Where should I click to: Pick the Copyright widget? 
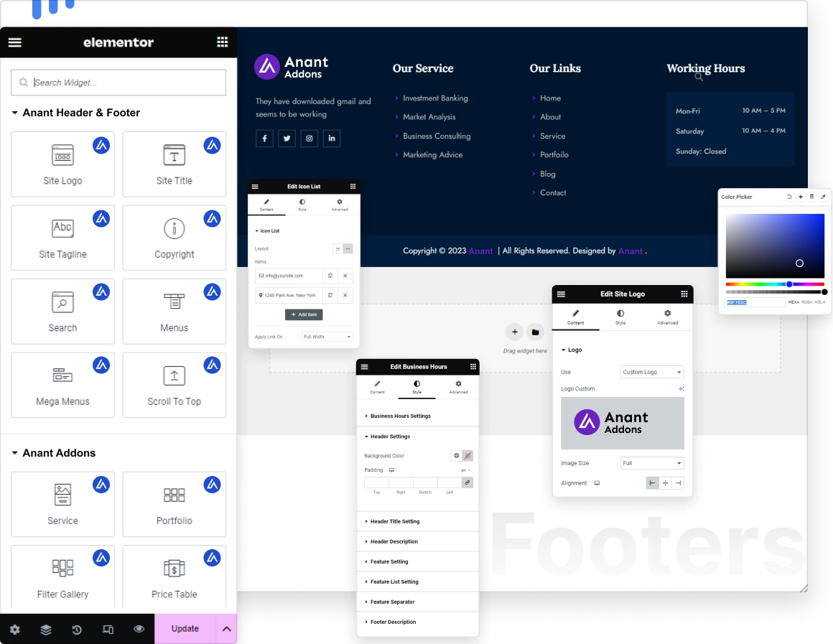[x=174, y=238]
